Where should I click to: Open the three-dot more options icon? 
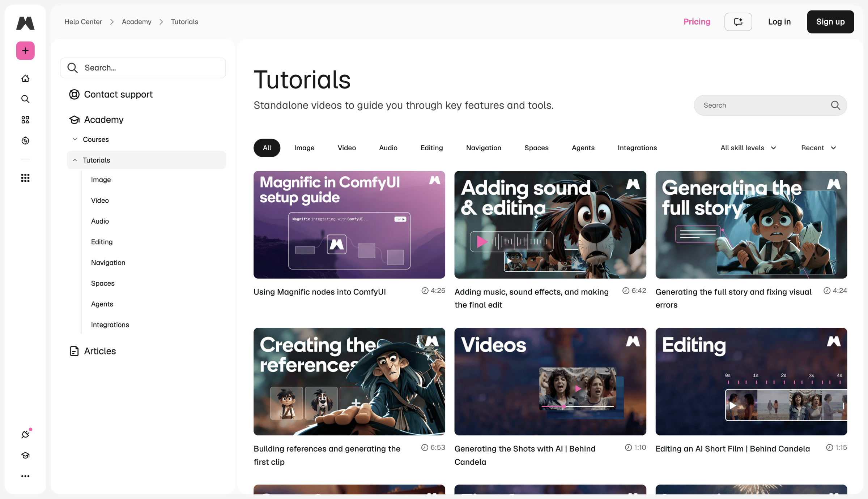click(x=25, y=476)
